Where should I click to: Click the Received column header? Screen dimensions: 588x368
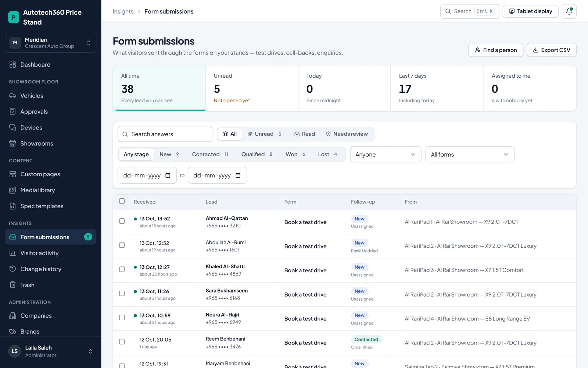[x=145, y=202]
